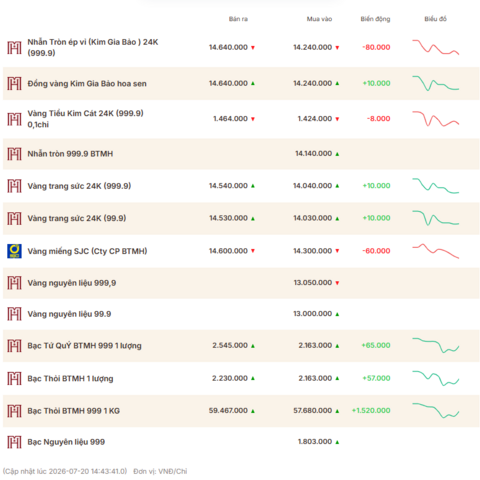
Task: Click the Bán ra column header
Action: point(238,19)
